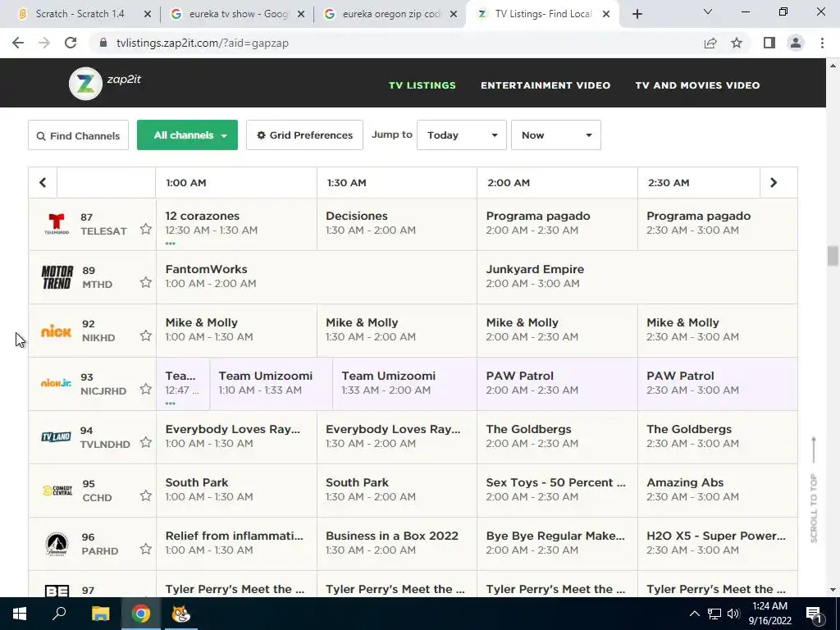Image resolution: width=840 pixels, height=630 pixels.
Task: Open the Junkyard Empire listing
Action: [x=637, y=277]
